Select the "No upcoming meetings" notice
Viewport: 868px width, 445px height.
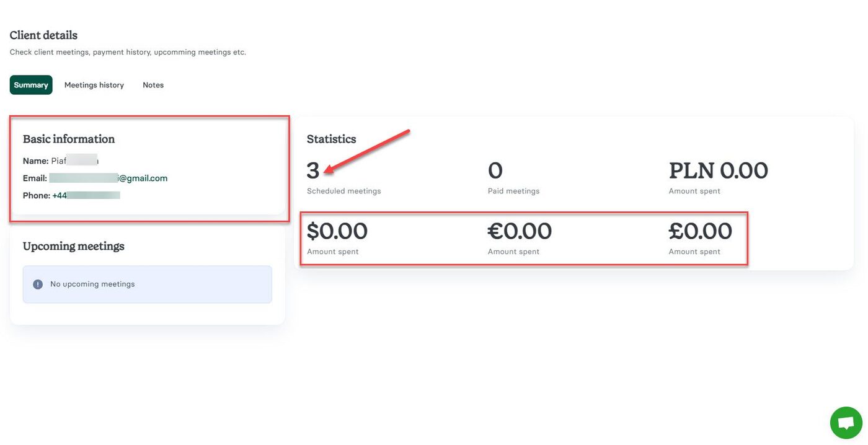tap(92, 284)
